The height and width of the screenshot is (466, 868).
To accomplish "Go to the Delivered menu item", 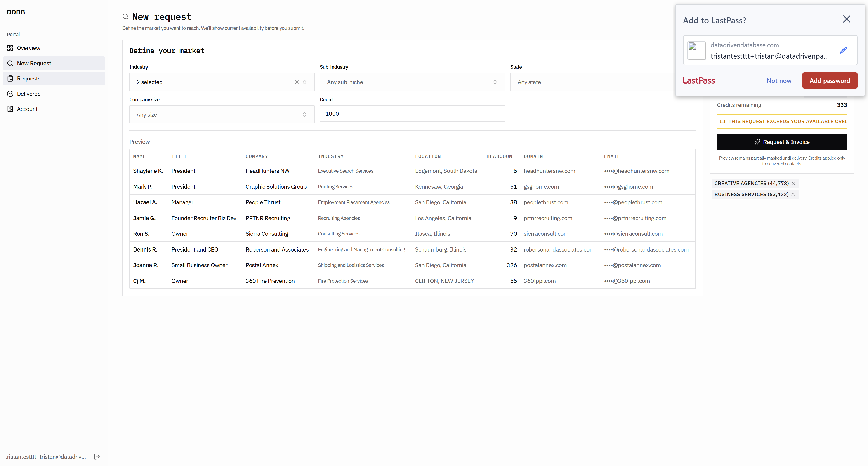I will [29, 94].
